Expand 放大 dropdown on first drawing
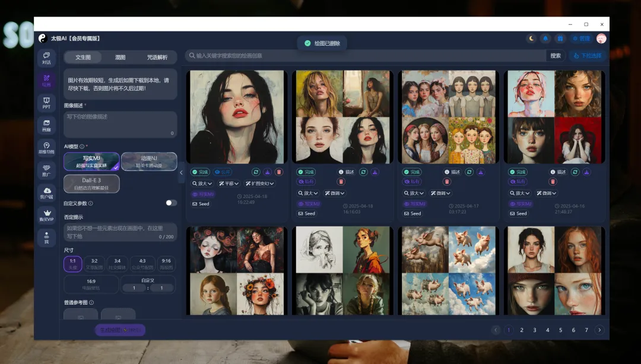Screen dimensions: 641x364 point(202,183)
